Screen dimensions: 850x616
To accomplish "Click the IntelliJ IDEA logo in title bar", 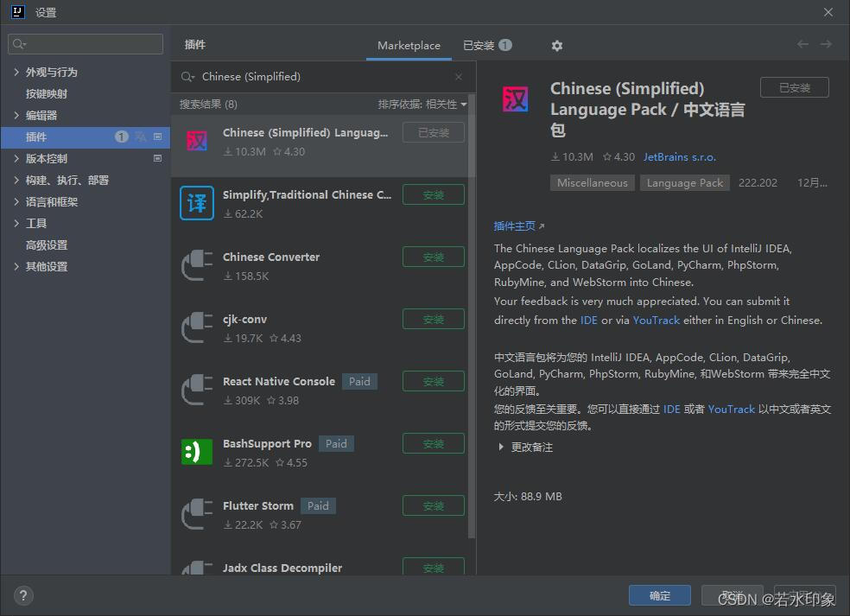I will [x=17, y=11].
